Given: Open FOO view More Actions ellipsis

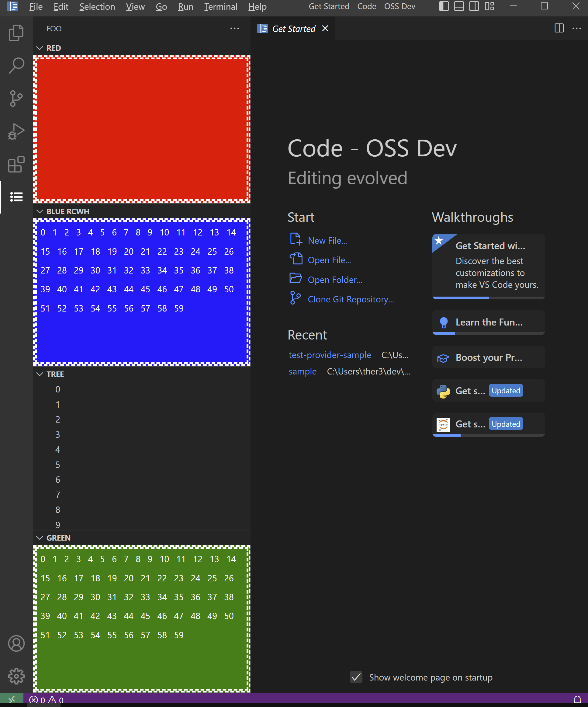Looking at the screenshot, I should coord(235,28).
